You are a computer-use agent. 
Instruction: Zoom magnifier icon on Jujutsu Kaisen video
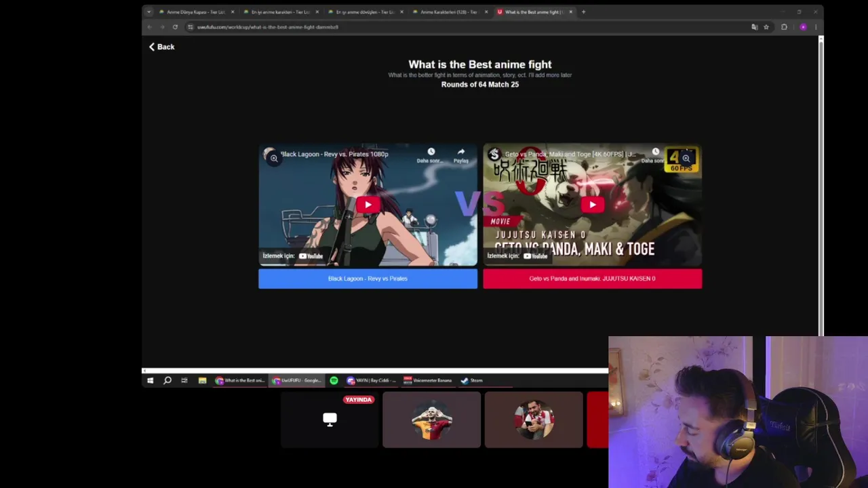[686, 158]
